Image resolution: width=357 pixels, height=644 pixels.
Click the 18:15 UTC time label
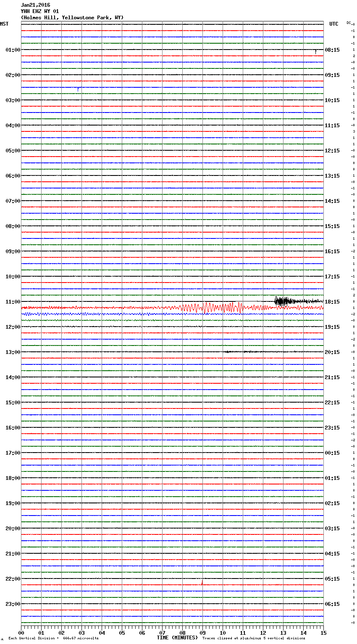(332, 302)
